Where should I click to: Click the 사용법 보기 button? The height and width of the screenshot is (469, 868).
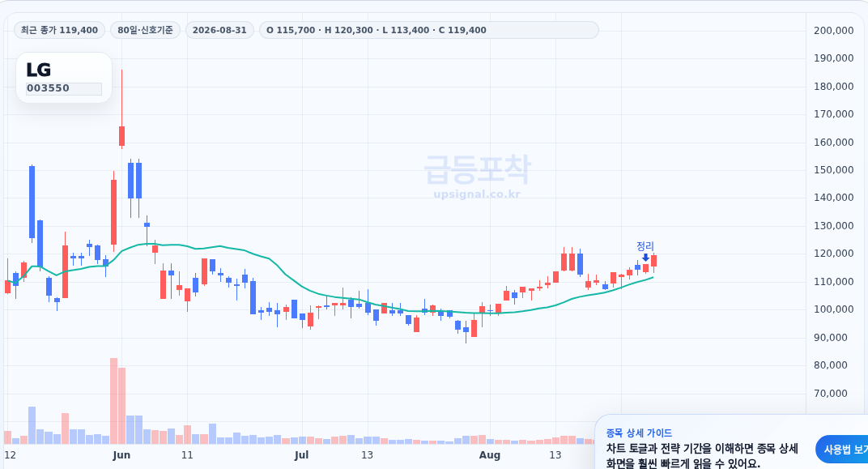click(842, 449)
